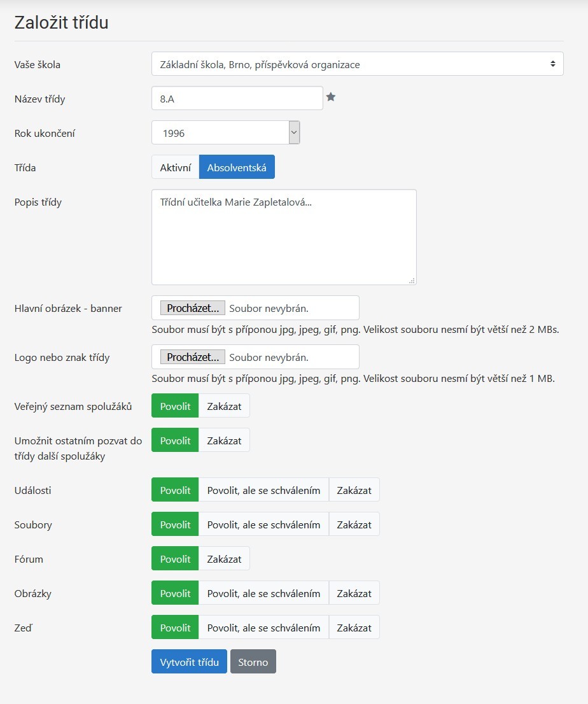
Task: Select the Aktivní class type
Action: [175, 167]
